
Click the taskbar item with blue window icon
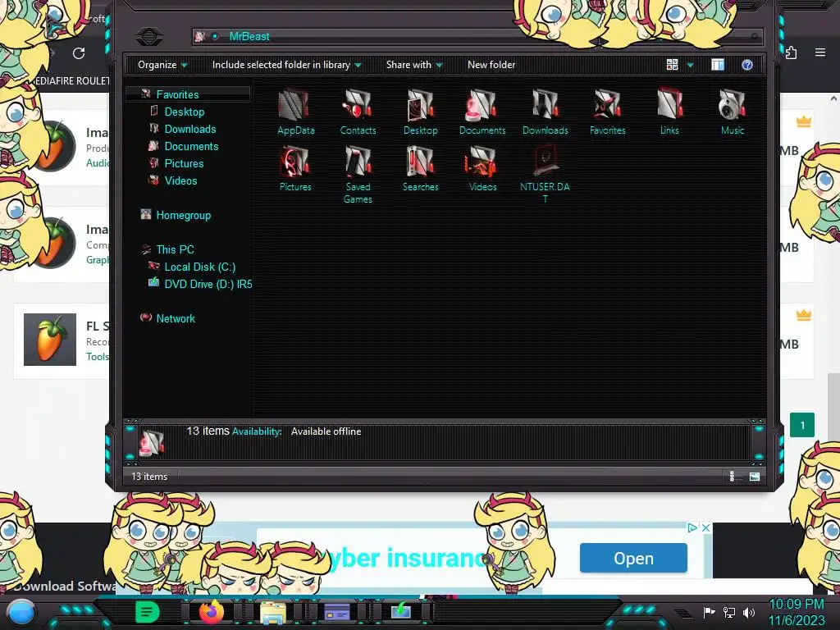(337, 611)
